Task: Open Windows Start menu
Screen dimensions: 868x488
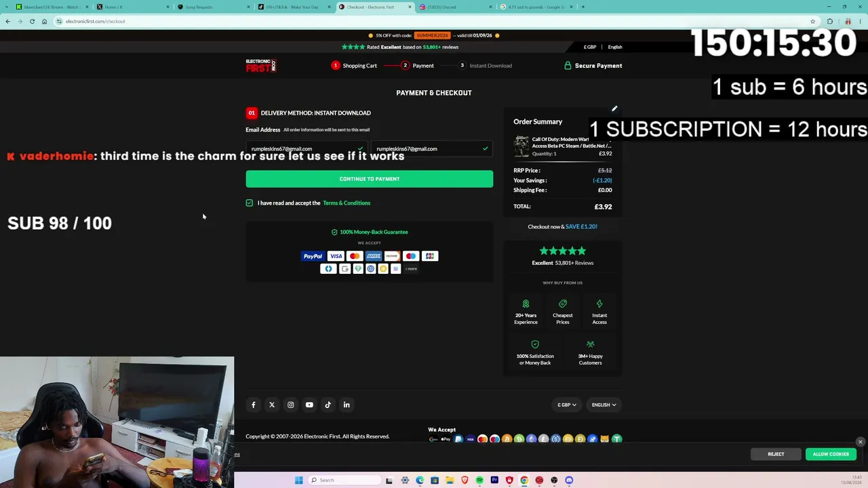Action: [298, 481]
